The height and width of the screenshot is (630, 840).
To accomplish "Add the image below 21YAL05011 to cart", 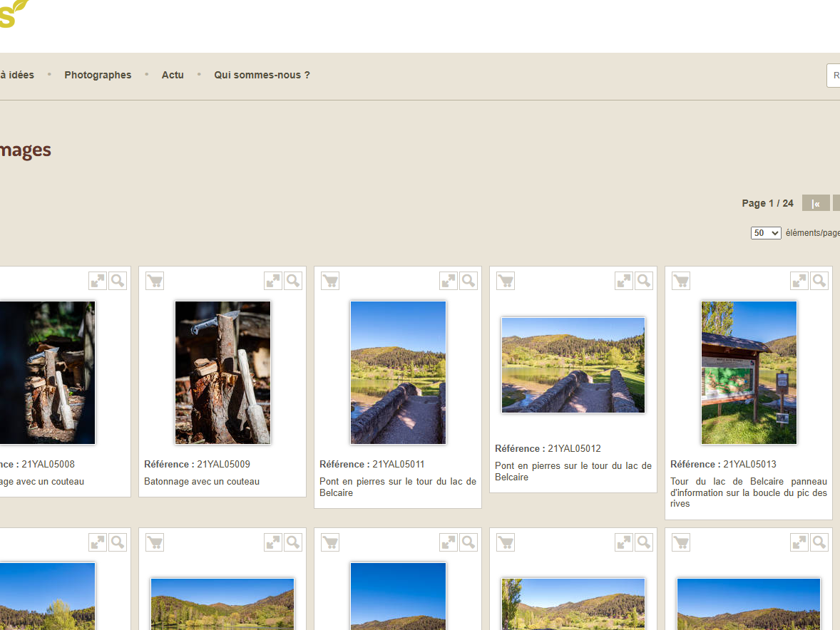I will click(330, 542).
